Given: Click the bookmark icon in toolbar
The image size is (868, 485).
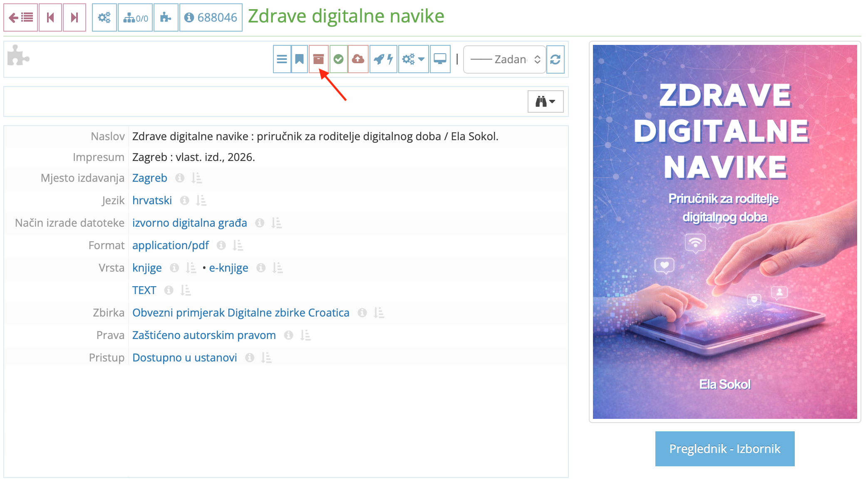Looking at the screenshot, I should click(x=299, y=59).
